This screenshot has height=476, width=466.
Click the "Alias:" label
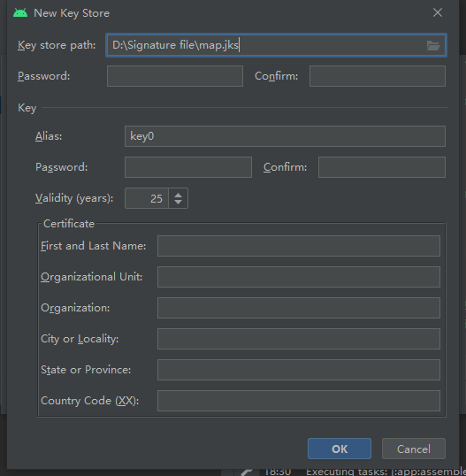tap(49, 136)
